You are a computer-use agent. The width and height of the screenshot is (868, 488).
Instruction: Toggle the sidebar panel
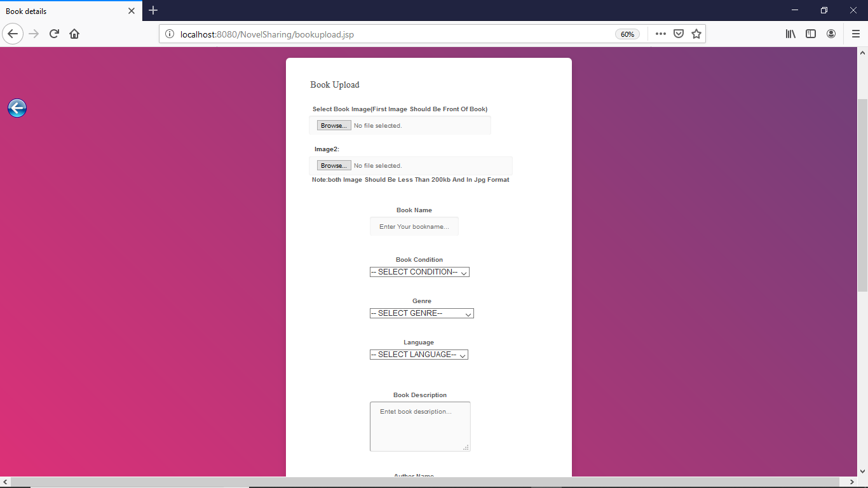pos(811,34)
